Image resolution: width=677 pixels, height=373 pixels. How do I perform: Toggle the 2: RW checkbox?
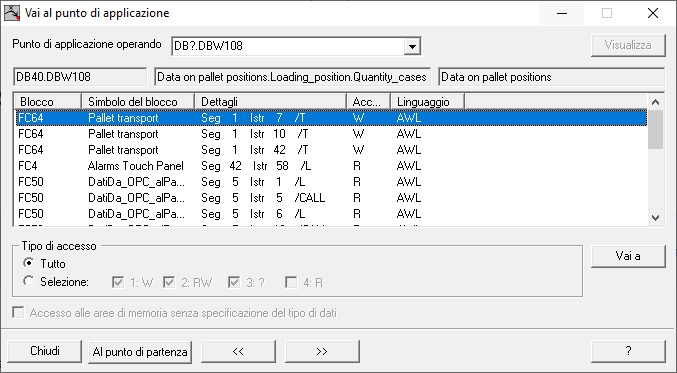click(x=169, y=282)
